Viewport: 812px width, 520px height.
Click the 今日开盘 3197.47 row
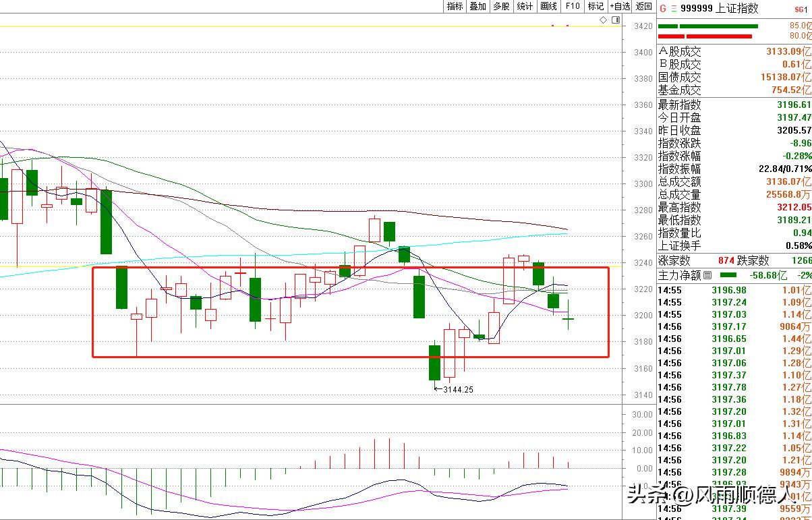coord(734,117)
